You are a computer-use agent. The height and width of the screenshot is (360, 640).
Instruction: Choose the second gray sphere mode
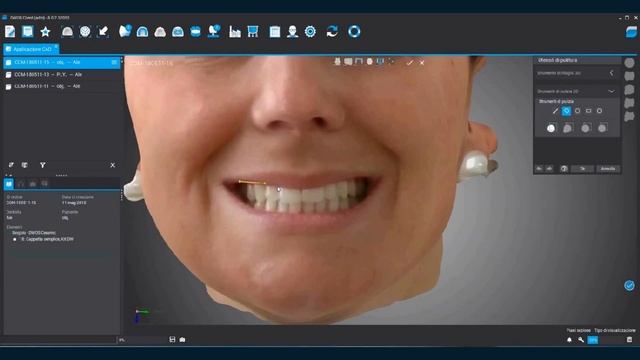(x=568, y=128)
